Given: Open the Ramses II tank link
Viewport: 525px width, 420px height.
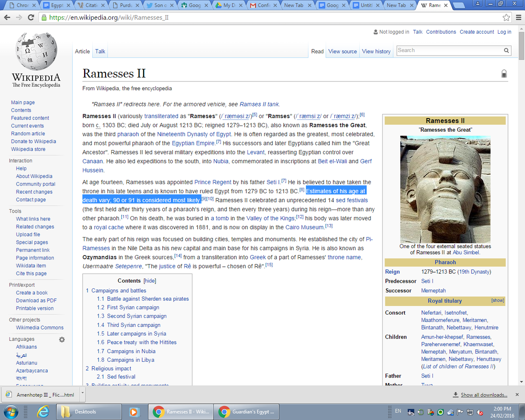Looking at the screenshot, I should coord(259,104).
